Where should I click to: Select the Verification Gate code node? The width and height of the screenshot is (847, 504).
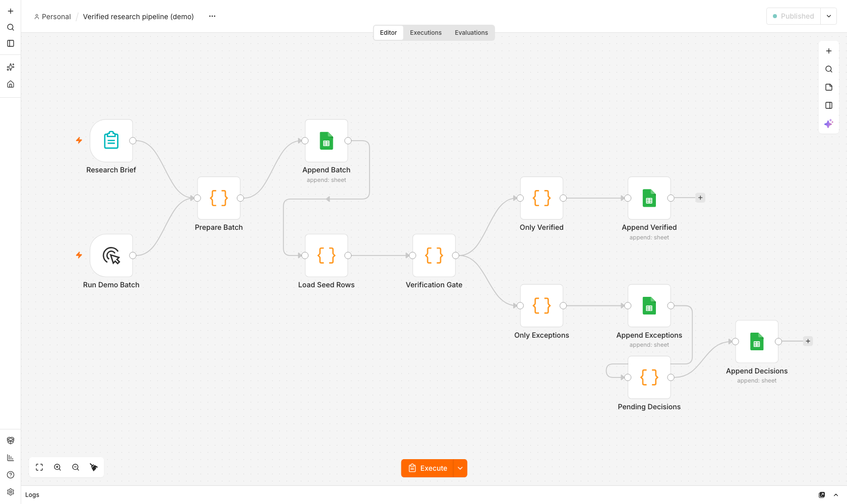click(434, 256)
